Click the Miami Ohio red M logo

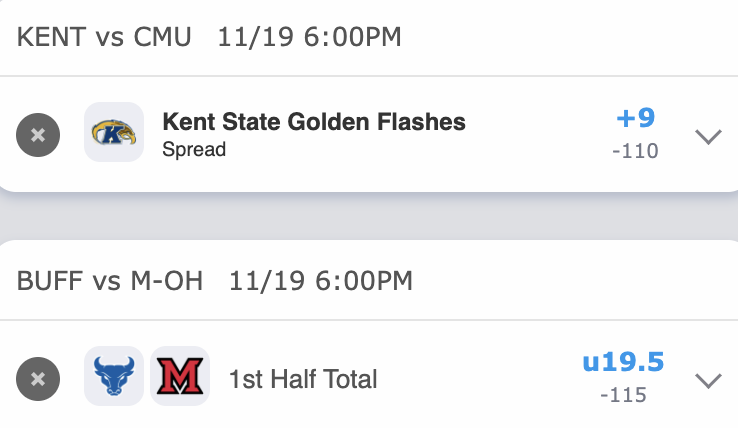pos(179,377)
